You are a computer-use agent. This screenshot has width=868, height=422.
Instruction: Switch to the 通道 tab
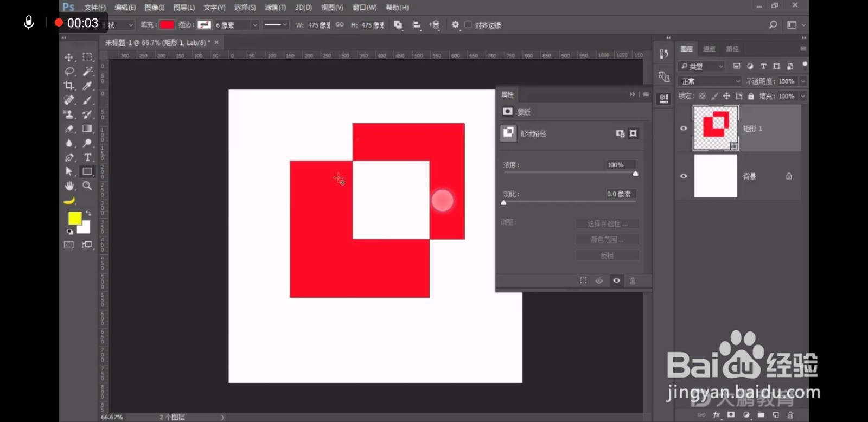click(x=709, y=49)
